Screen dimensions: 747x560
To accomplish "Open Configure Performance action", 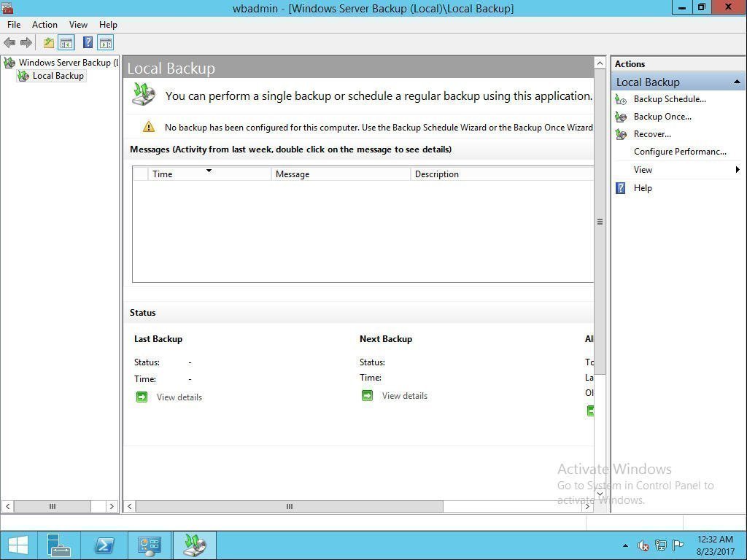I will (680, 152).
